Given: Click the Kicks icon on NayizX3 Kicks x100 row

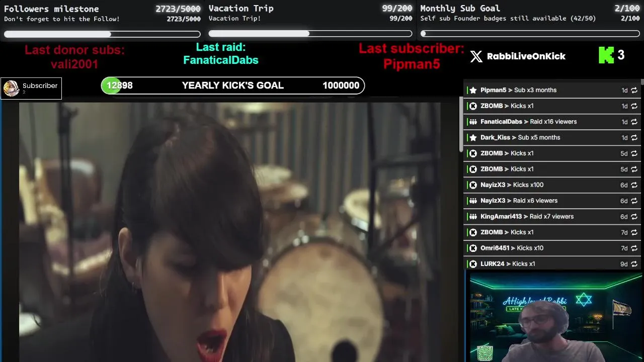Looking at the screenshot, I should (x=473, y=185).
